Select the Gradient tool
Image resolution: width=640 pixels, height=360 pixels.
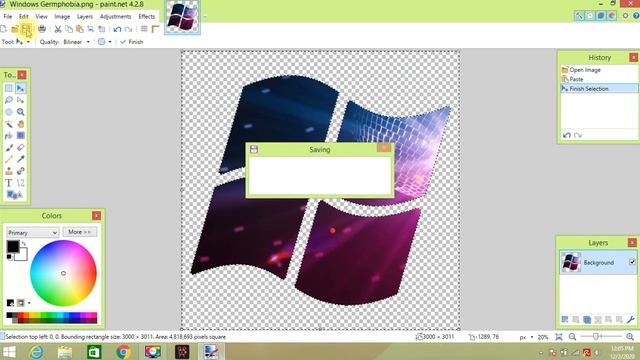[20, 136]
